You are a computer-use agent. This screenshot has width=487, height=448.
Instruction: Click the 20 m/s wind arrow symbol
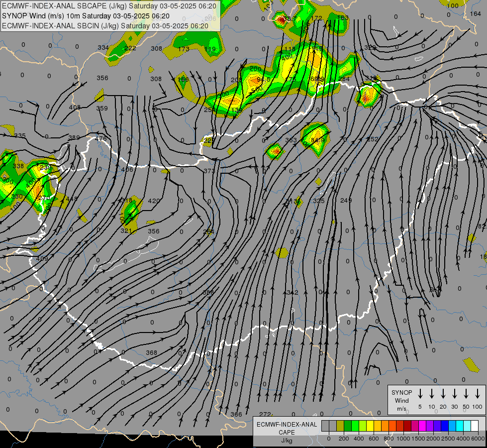(443, 394)
